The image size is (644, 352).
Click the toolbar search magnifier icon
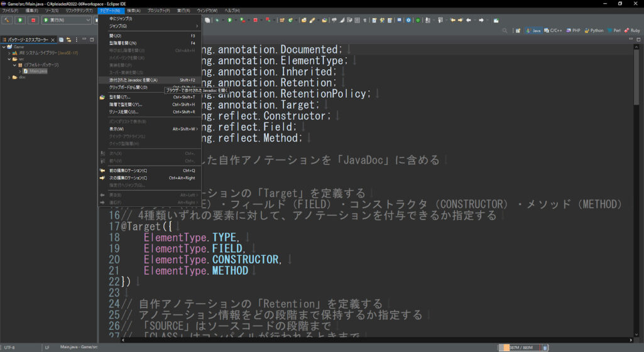[x=505, y=30]
